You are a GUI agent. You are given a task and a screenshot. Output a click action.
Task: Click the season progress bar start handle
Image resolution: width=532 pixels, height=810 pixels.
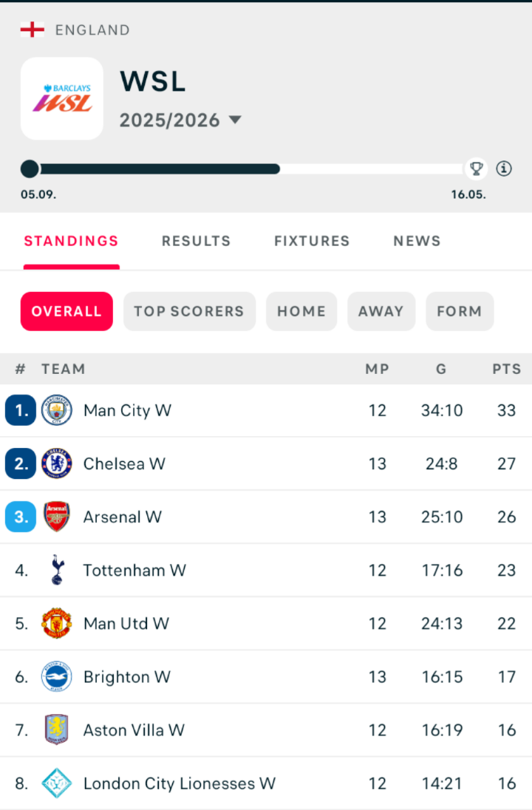(30, 169)
